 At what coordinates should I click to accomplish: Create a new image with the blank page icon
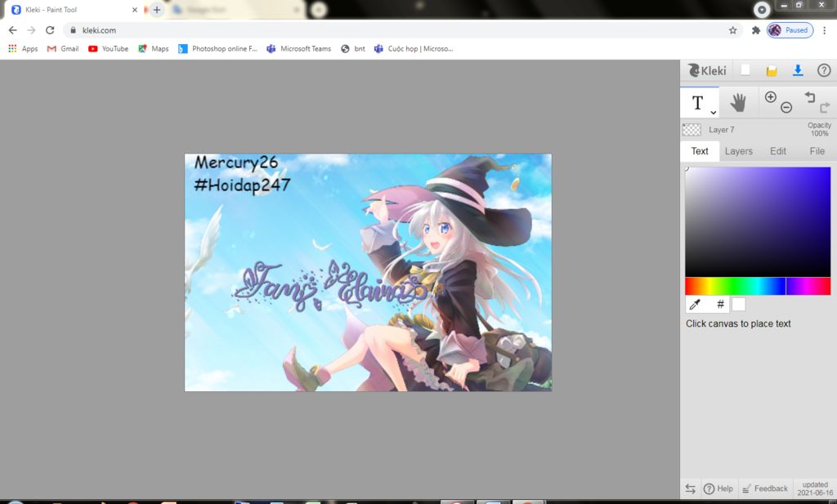click(745, 70)
